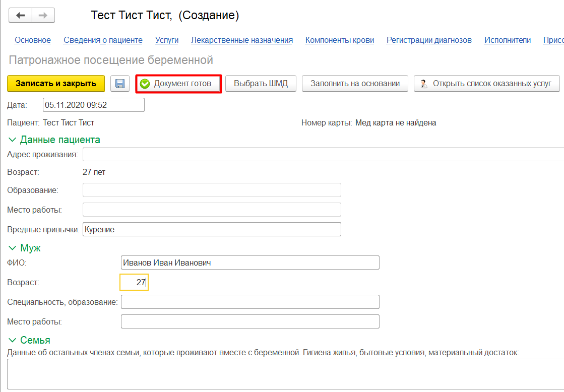Collapse the Муж section

(x=12, y=248)
